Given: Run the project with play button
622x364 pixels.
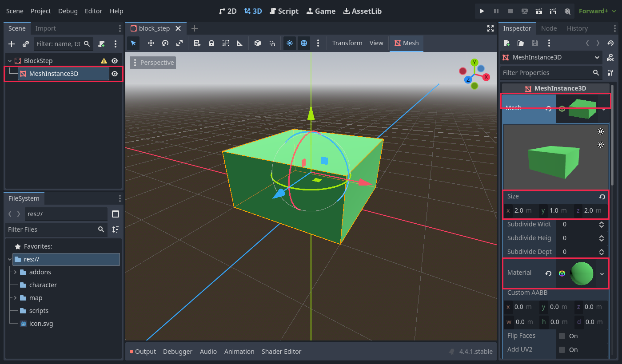Looking at the screenshot, I should (482, 11).
